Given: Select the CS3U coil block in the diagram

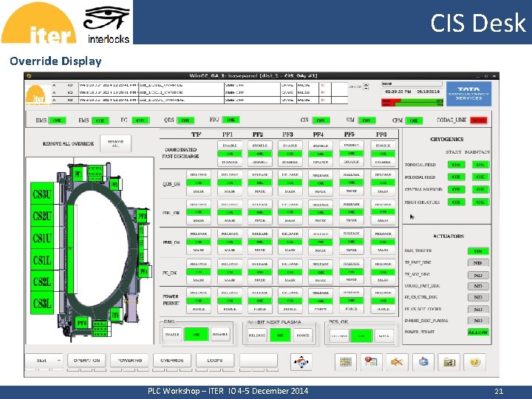Looking at the screenshot, I should point(42,194).
